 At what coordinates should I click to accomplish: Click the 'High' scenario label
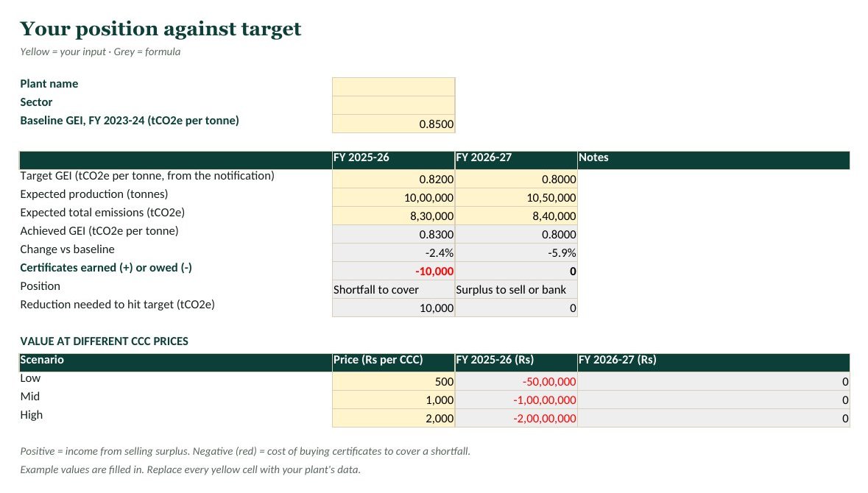[31, 415]
